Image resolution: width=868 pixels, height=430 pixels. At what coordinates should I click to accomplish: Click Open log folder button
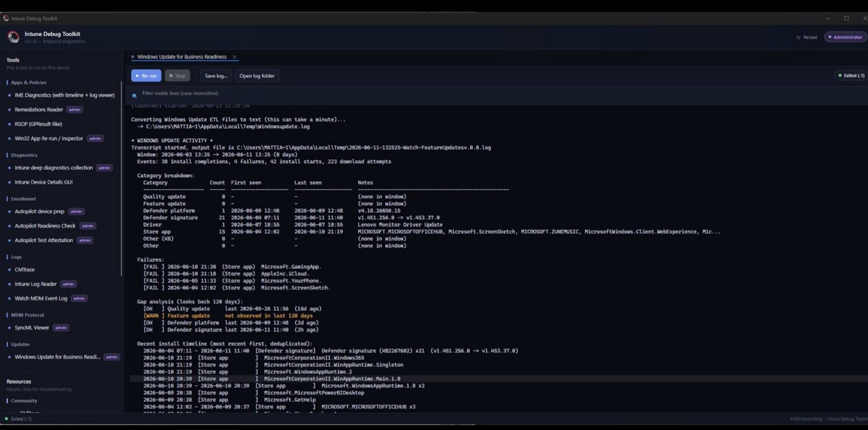point(257,75)
